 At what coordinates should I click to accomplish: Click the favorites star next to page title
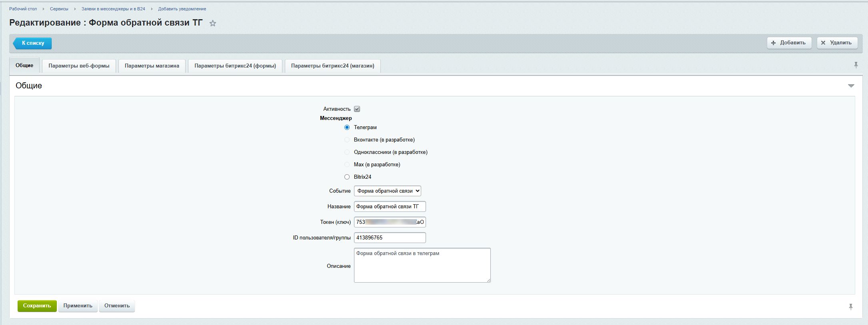(x=213, y=24)
